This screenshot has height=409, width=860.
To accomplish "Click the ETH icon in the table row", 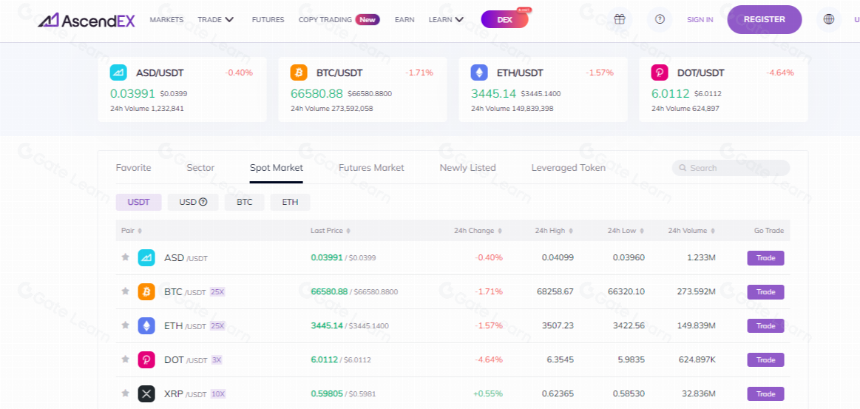I will [x=146, y=326].
